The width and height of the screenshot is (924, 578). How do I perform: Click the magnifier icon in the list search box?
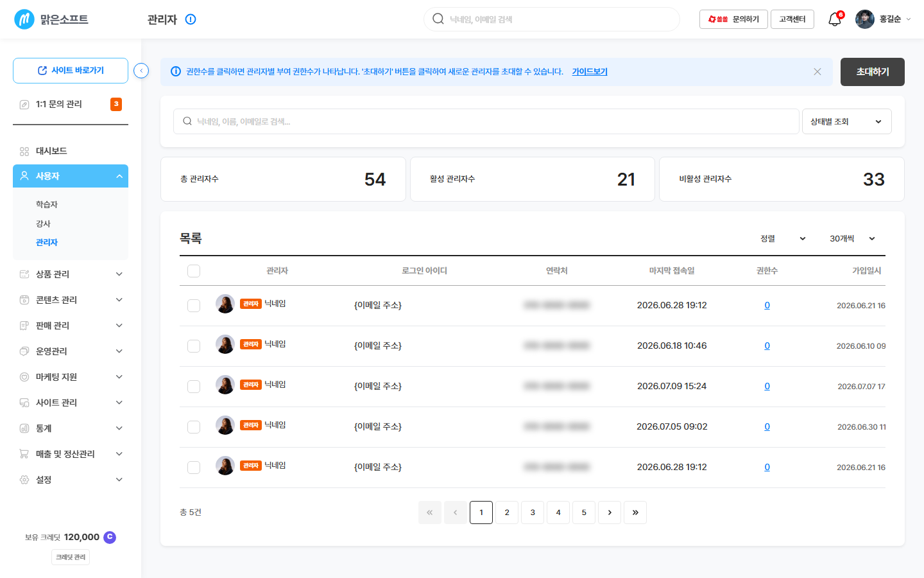tap(187, 121)
